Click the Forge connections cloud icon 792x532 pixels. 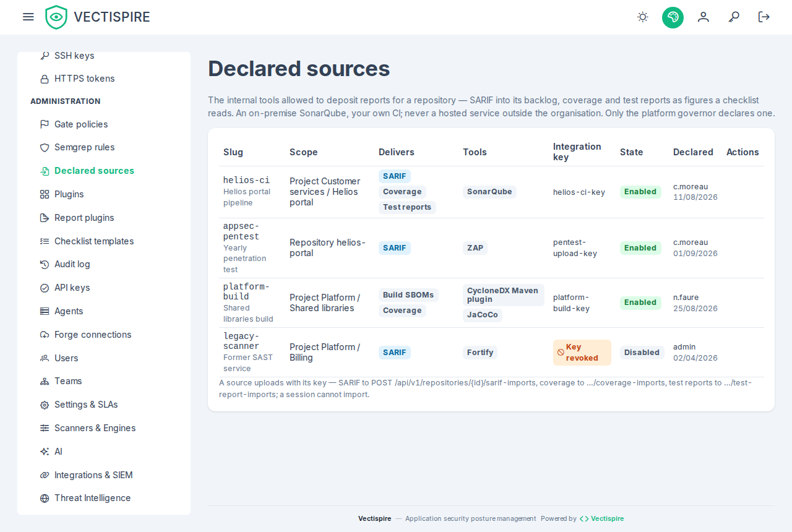point(45,335)
